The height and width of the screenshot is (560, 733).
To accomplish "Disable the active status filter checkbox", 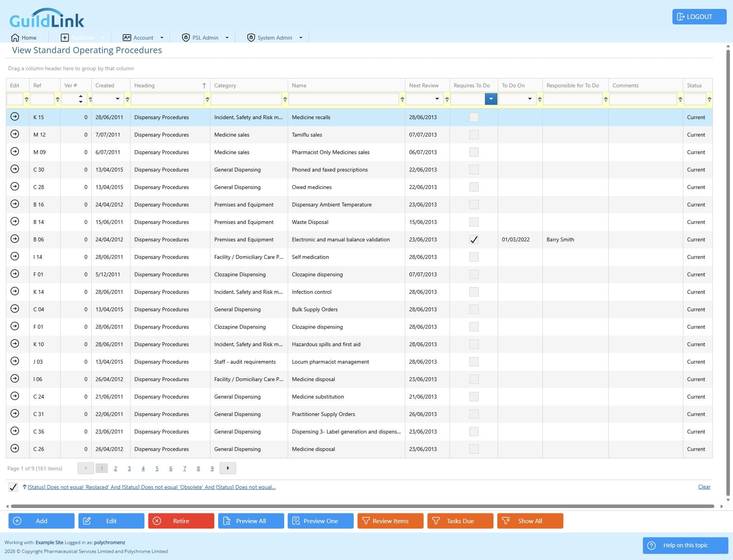I will coord(13,487).
